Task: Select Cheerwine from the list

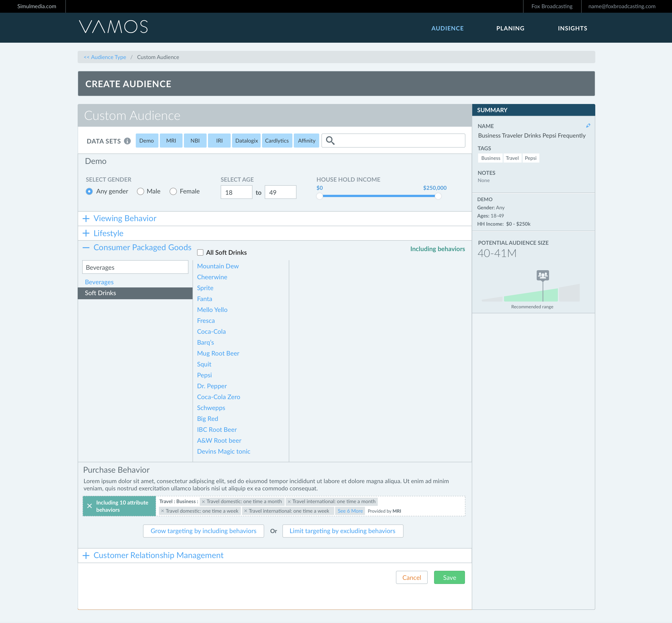Action: 212,277
